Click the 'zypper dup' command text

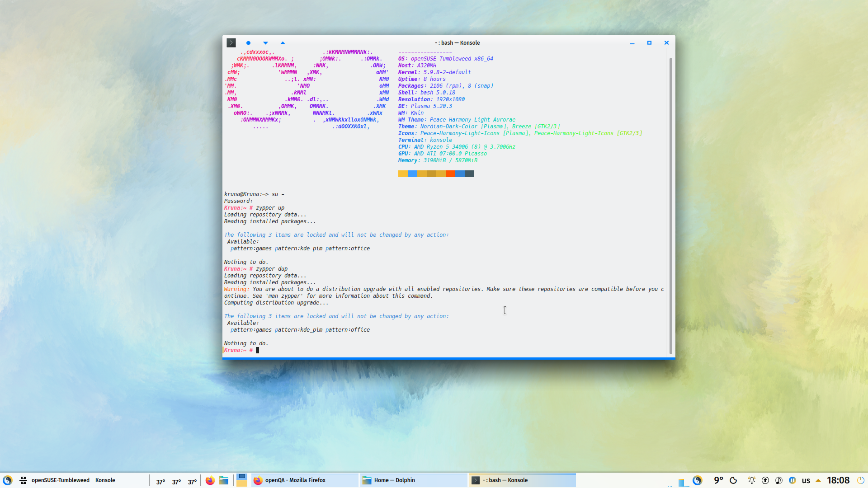(272, 269)
